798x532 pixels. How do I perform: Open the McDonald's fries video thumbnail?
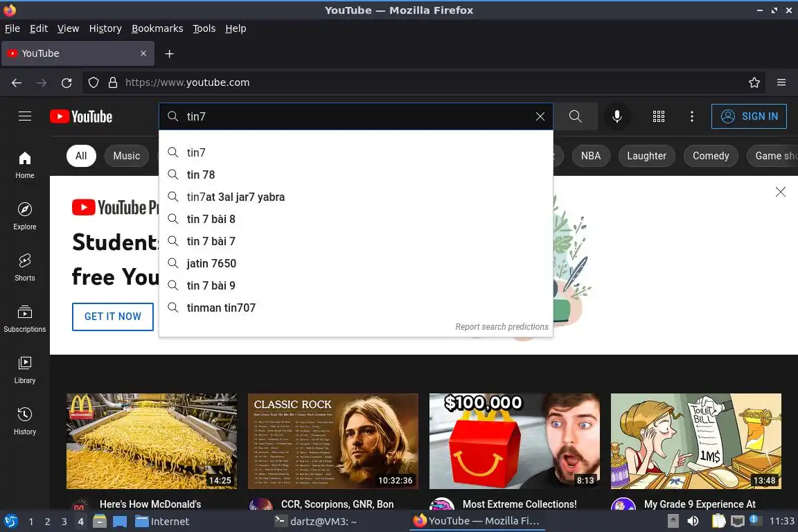[151, 441]
